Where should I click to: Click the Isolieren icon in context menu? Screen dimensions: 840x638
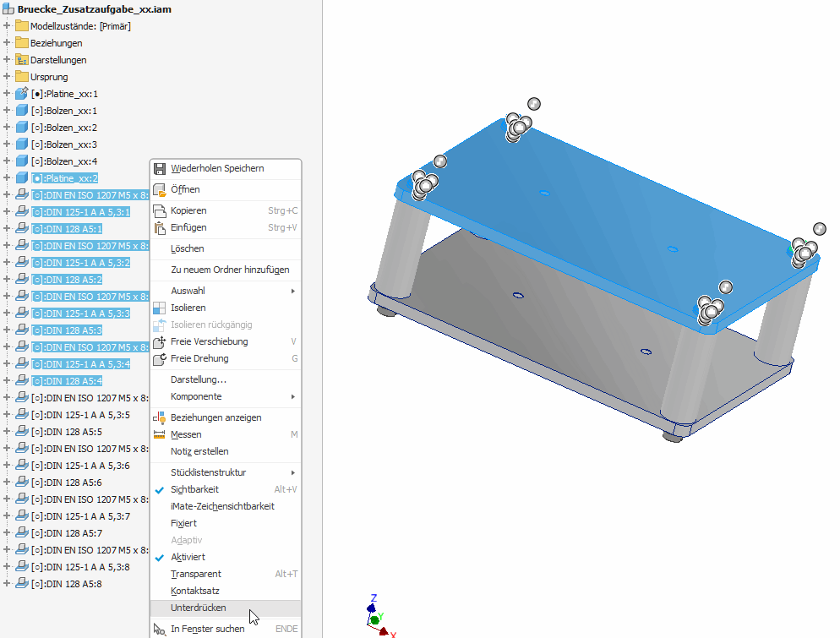(x=159, y=308)
